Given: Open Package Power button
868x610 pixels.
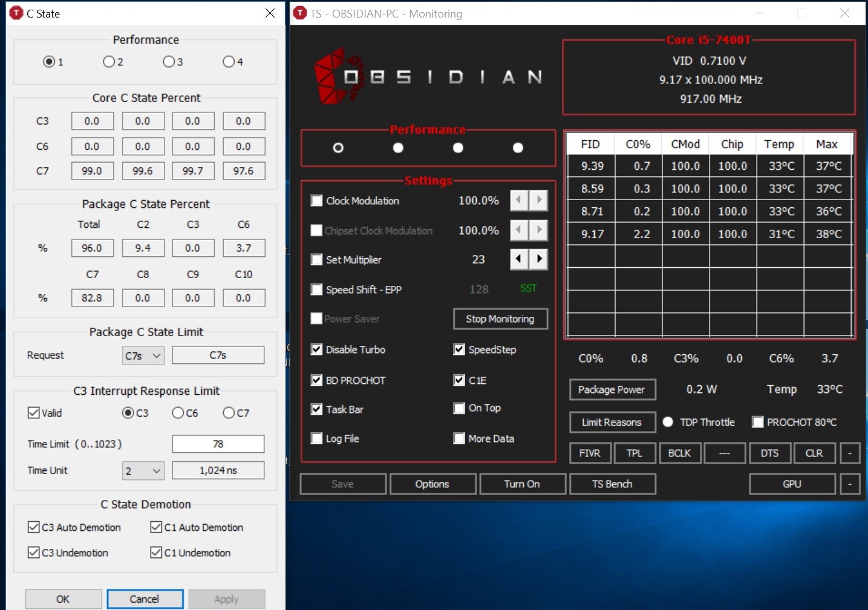Looking at the screenshot, I should [x=612, y=389].
